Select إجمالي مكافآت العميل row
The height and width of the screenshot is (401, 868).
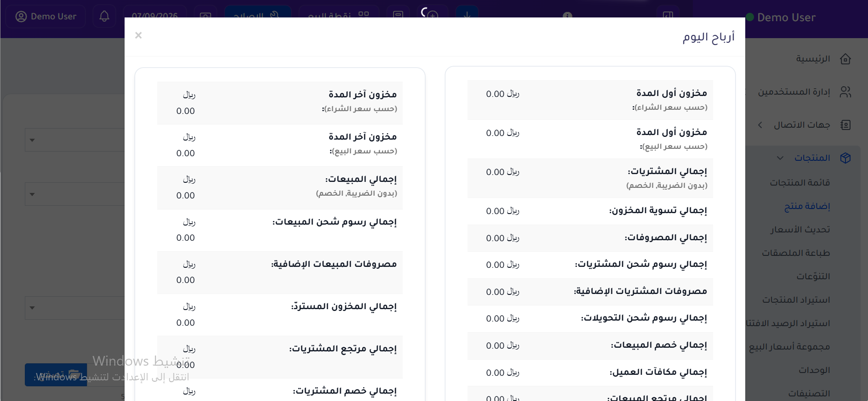(590, 373)
